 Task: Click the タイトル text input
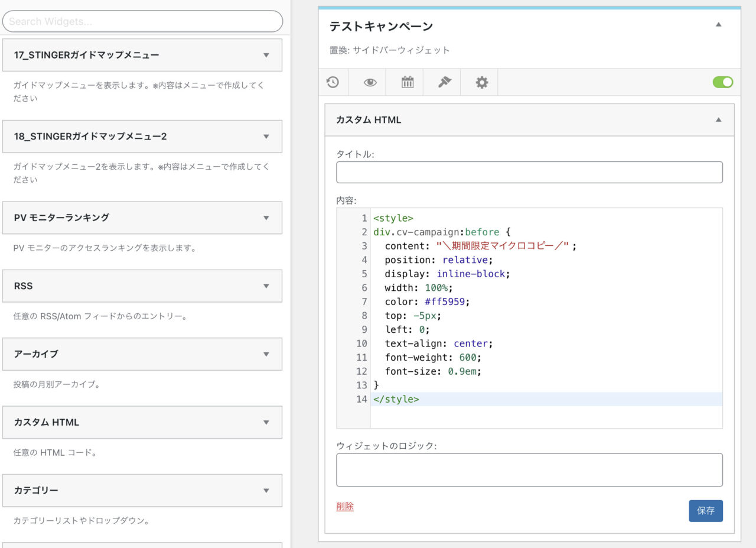pos(529,172)
